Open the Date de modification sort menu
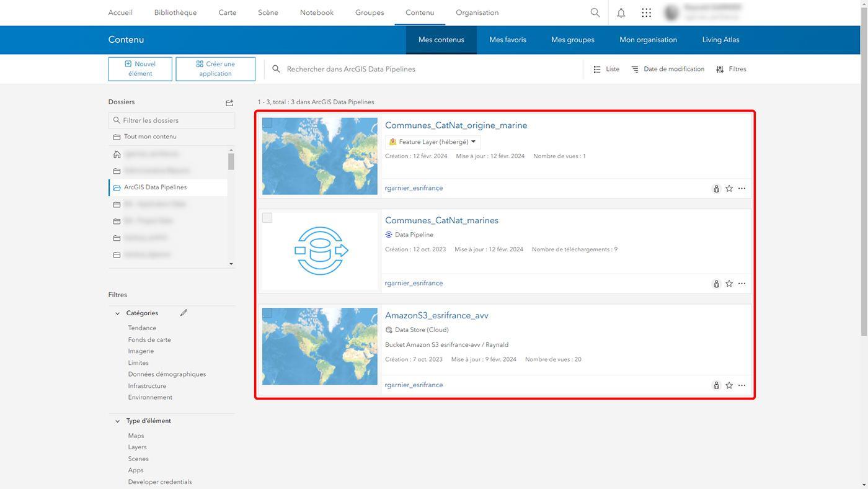 coord(668,70)
